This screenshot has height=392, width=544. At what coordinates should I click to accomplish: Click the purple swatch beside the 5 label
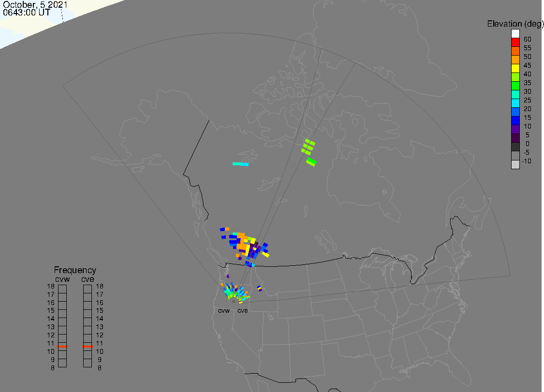(x=515, y=129)
